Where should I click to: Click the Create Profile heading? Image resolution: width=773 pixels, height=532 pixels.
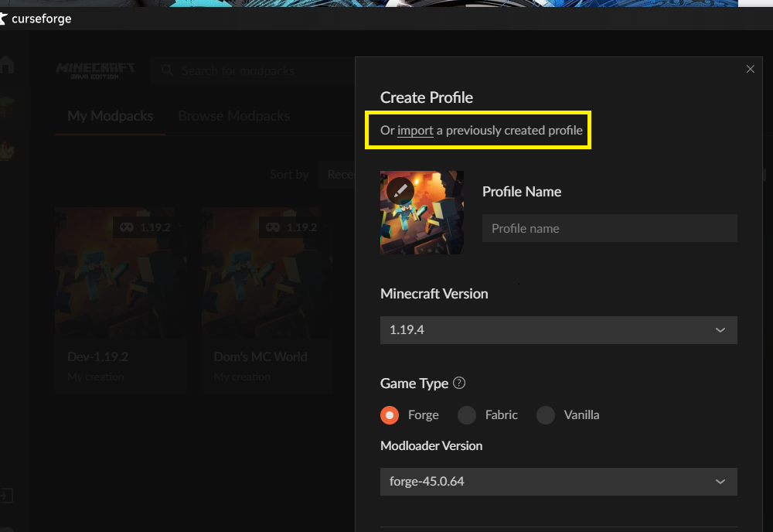point(427,97)
